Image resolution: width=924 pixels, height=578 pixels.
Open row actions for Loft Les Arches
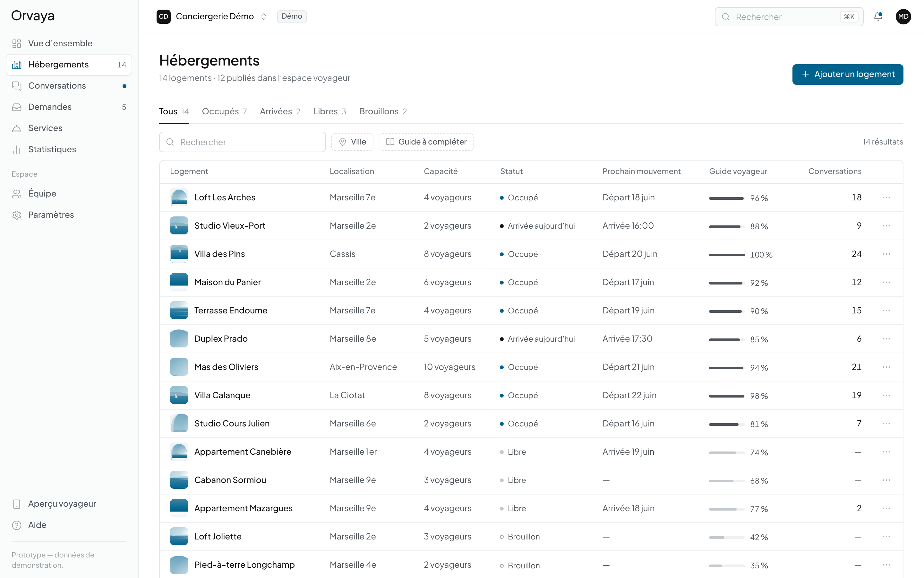(886, 197)
